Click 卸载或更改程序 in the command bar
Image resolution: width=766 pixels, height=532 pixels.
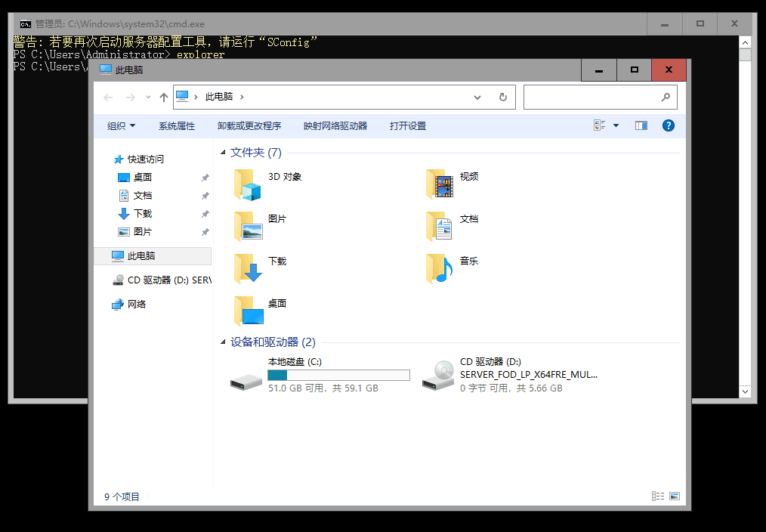pos(249,126)
